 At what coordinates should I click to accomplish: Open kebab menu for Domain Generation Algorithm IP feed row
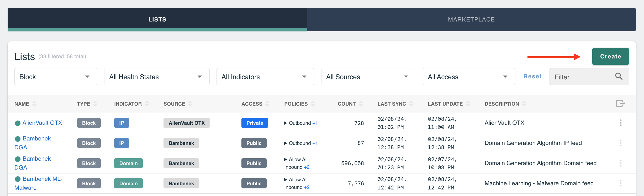(x=620, y=143)
